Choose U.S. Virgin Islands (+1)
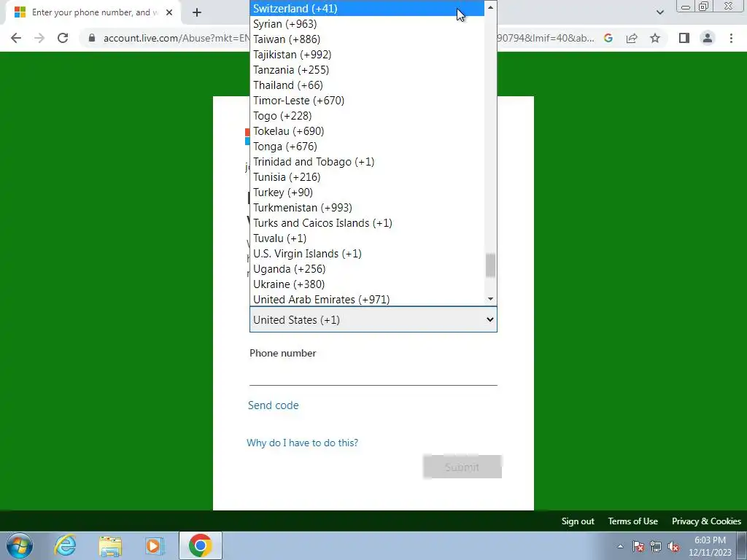Viewport: 747px width, 560px height. click(367, 253)
